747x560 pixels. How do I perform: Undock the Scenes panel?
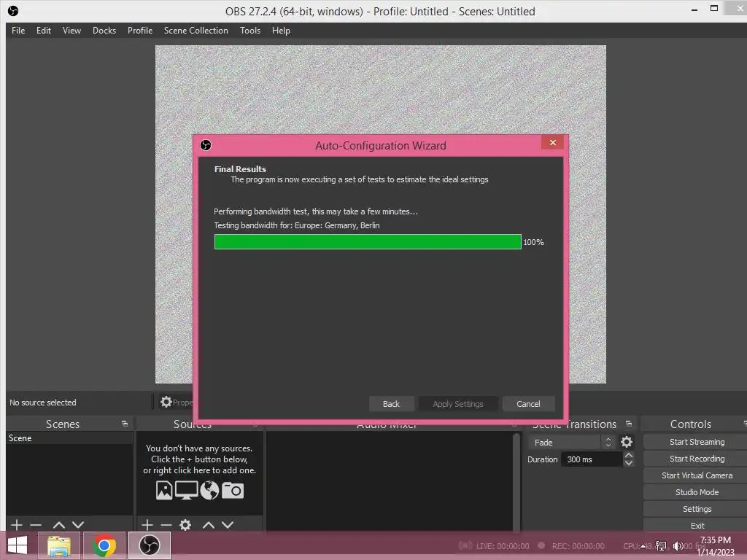(x=125, y=424)
